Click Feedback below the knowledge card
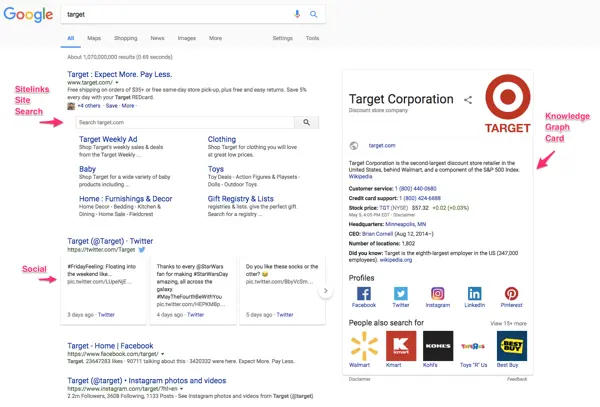The height and width of the screenshot is (407, 600). [517, 379]
